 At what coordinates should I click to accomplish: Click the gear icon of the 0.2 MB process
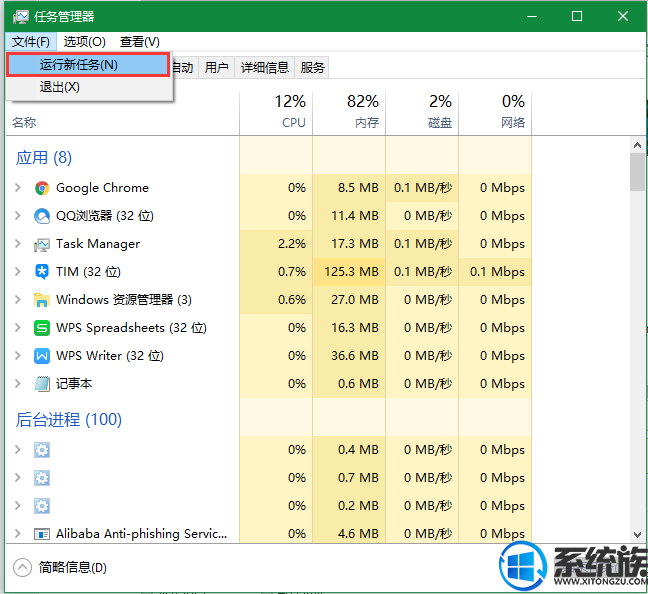42,506
